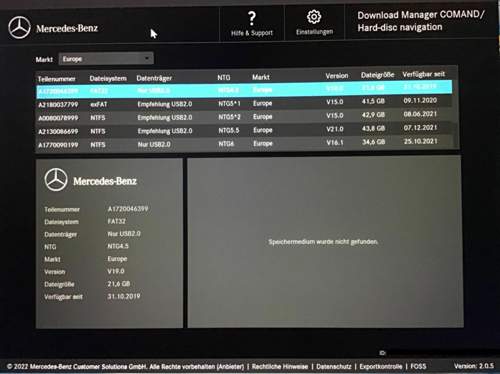Viewport: 500px width, 374px height.
Task: Click 31.10.2019 value in details panel
Action: [124, 296]
